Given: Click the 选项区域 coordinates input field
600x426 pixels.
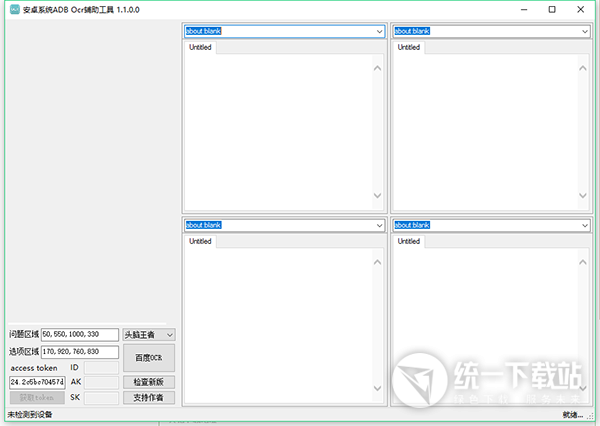Looking at the screenshot, I should (x=79, y=351).
